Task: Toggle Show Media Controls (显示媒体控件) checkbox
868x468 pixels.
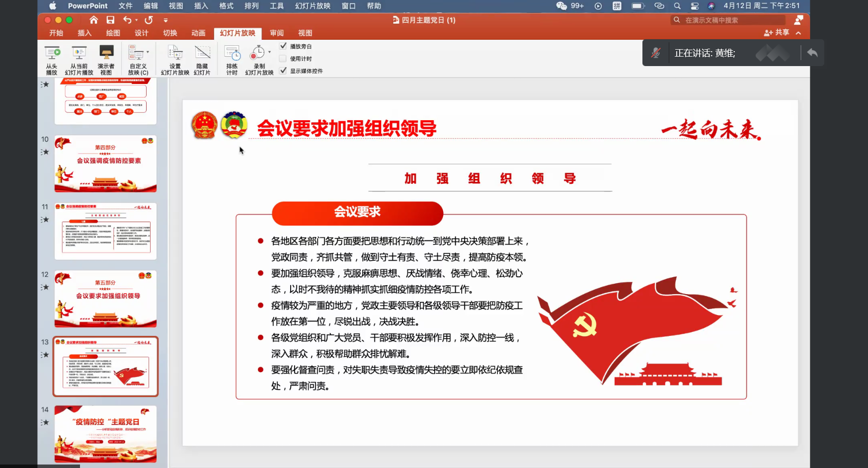Action: pos(283,71)
